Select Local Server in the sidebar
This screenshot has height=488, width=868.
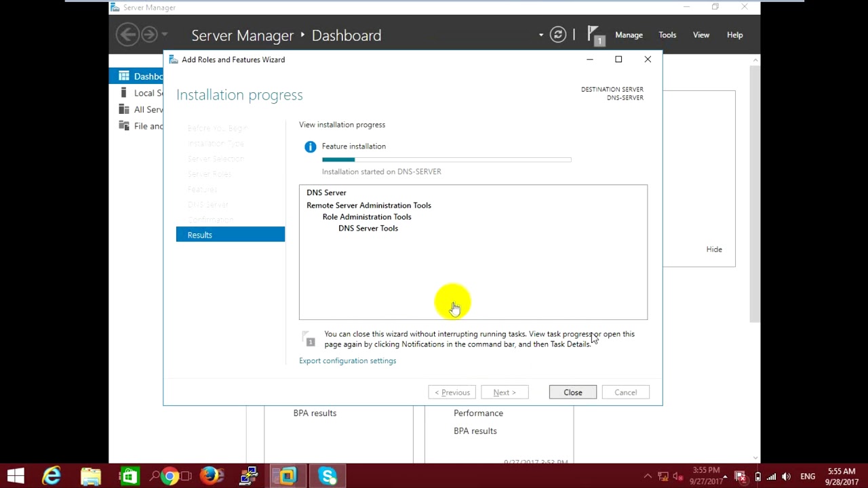136,93
